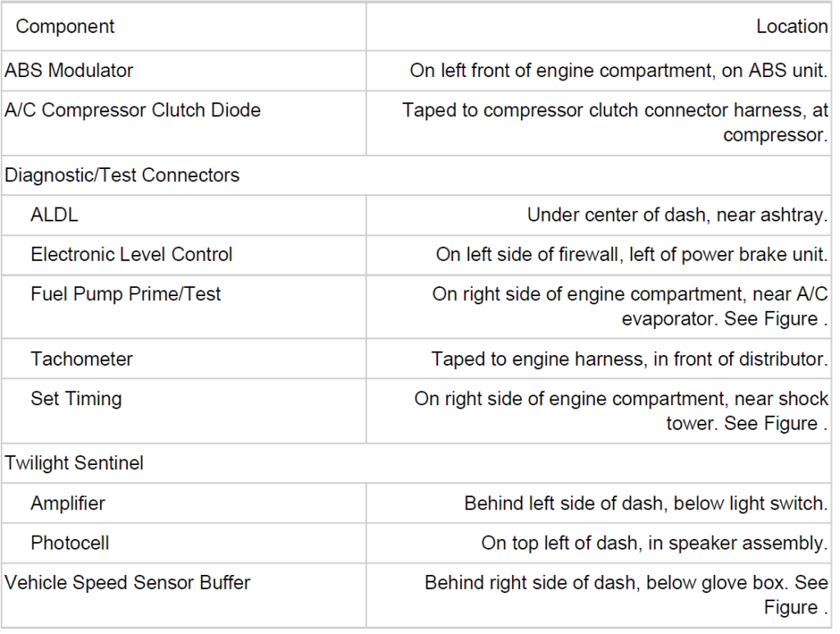This screenshot has height=634, width=840.
Task: Select the ABS Modulator row label
Action: [69, 71]
